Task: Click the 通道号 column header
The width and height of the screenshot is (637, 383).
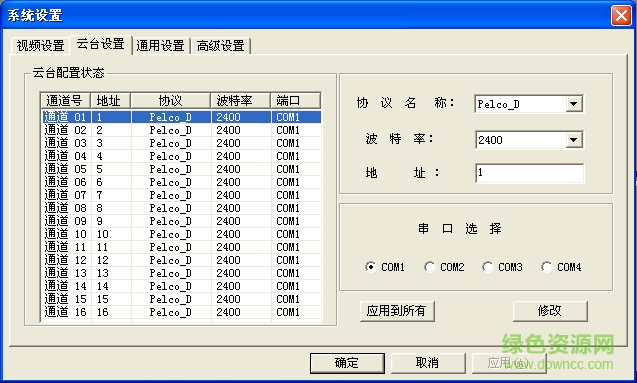Action: [x=65, y=100]
